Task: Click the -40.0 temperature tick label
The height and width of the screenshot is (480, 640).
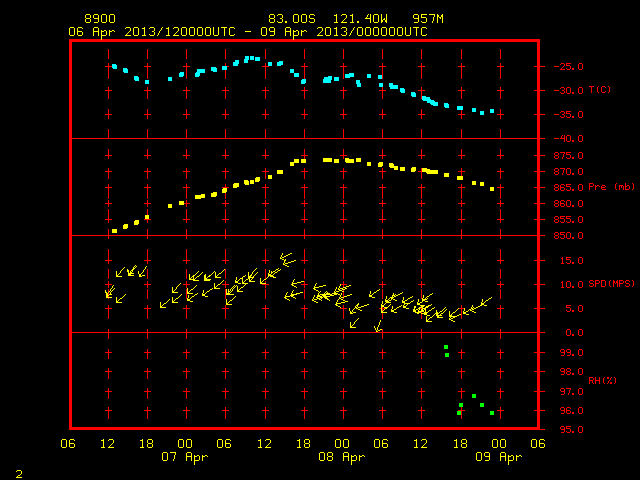Action: point(568,139)
